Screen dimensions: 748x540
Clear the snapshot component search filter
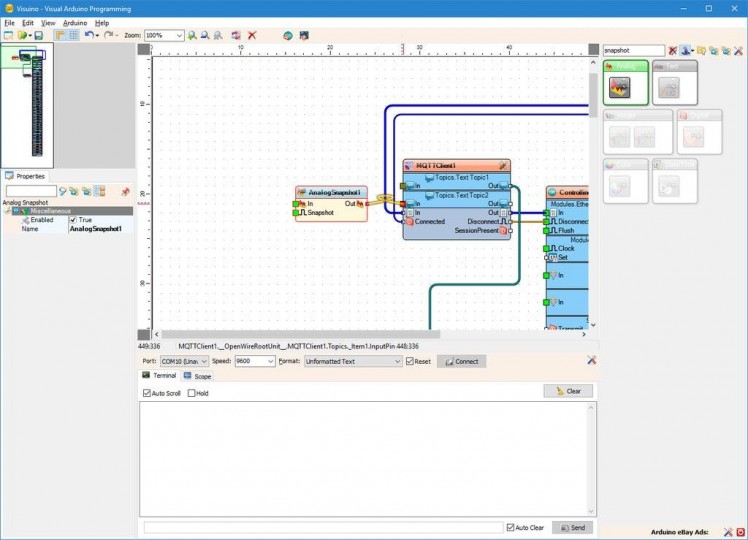[x=673, y=50]
